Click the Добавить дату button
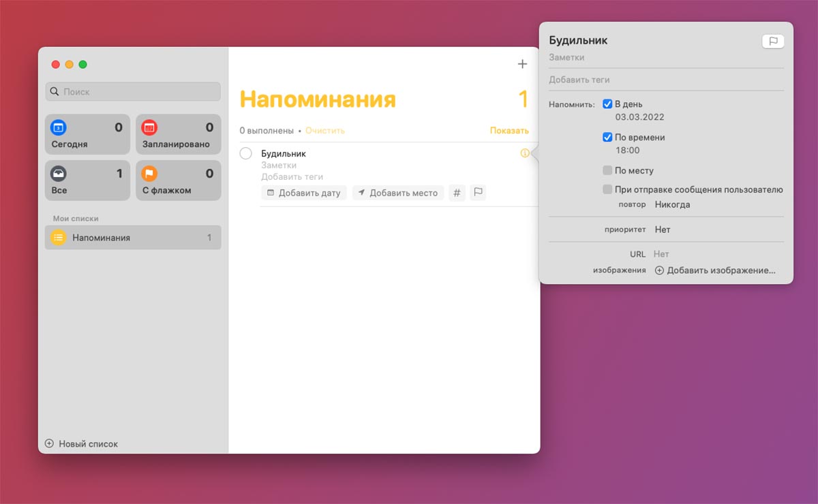The height and width of the screenshot is (504, 818). [x=304, y=193]
